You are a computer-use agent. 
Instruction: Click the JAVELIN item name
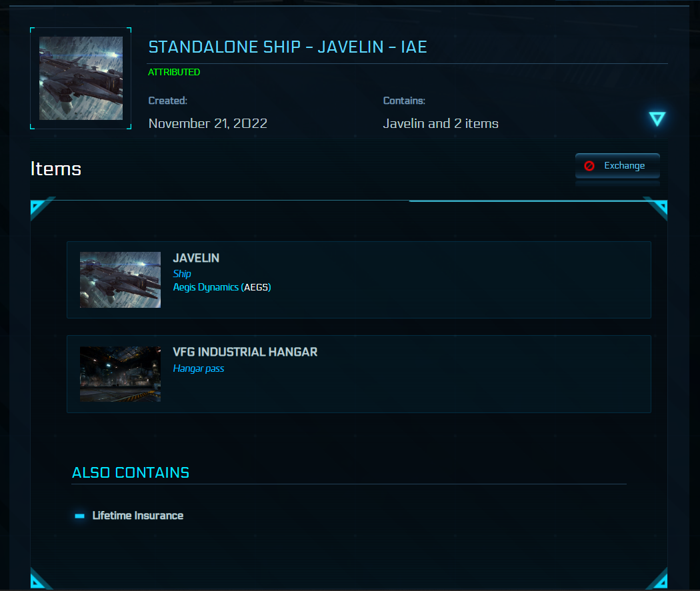pyautogui.click(x=196, y=259)
